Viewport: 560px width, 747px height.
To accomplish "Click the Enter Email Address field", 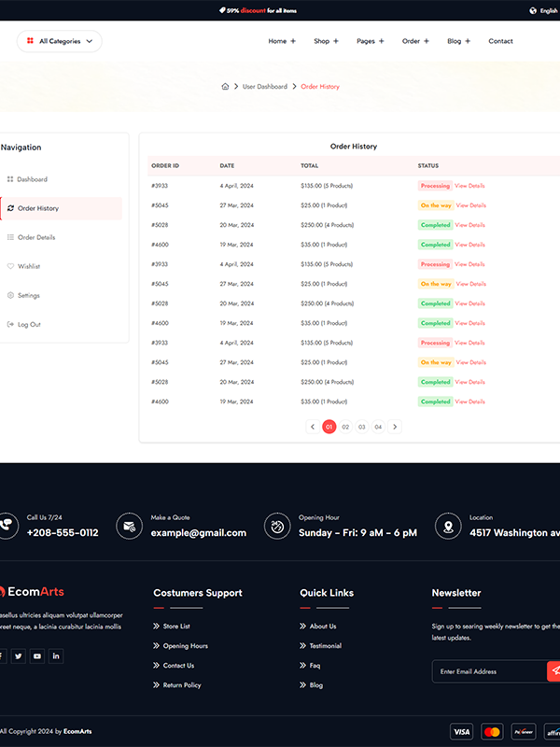I will (x=488, y=671).
